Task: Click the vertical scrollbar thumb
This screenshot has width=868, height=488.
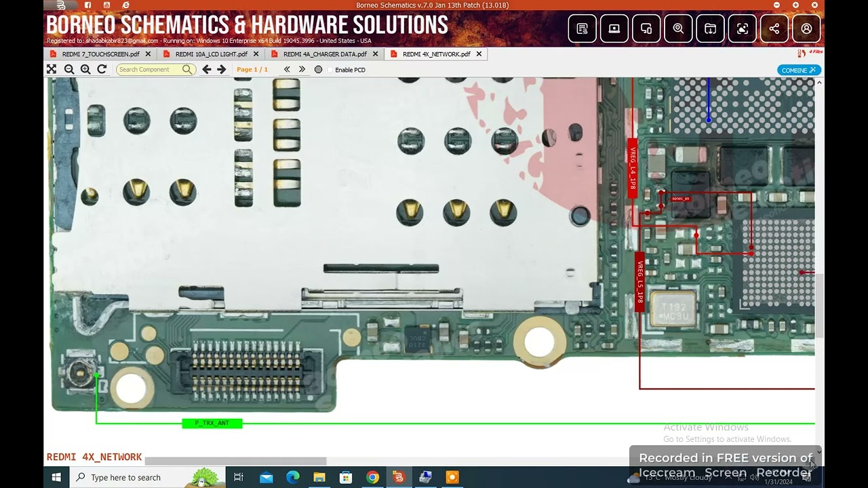Action: 819,305
